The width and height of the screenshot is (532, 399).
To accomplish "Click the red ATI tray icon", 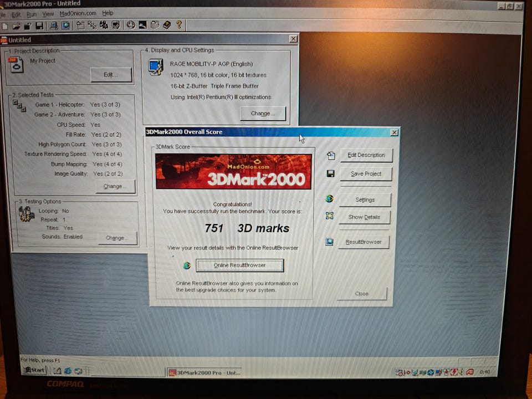I will click(x=469, y=372).
